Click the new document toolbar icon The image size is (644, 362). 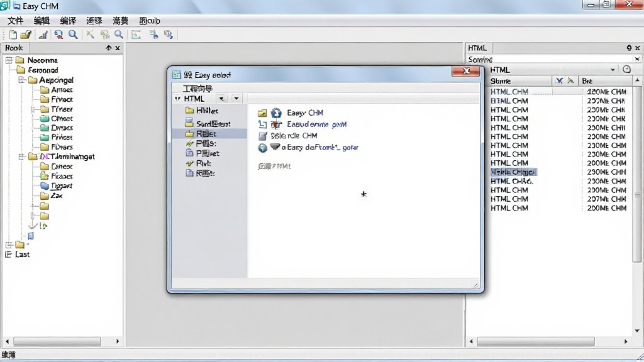(13, 35)
